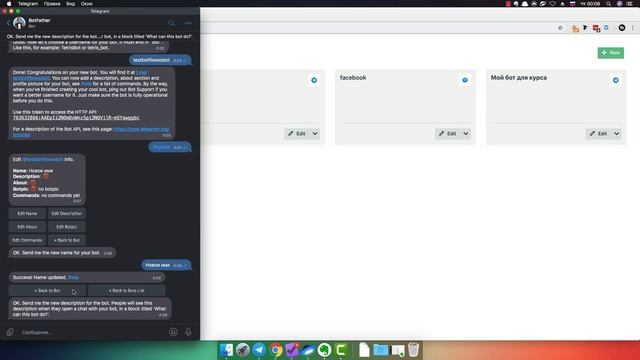Open the orange browser extension icon
640x360 pixels.
click(x=575, y=28)
